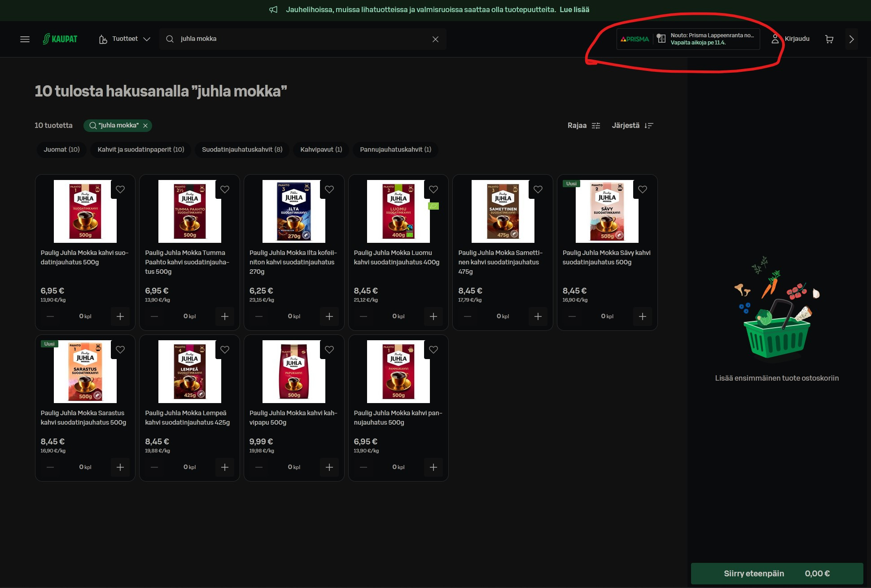Open Paulig Juhla Mokka Sävy product title

click(607, 258)
